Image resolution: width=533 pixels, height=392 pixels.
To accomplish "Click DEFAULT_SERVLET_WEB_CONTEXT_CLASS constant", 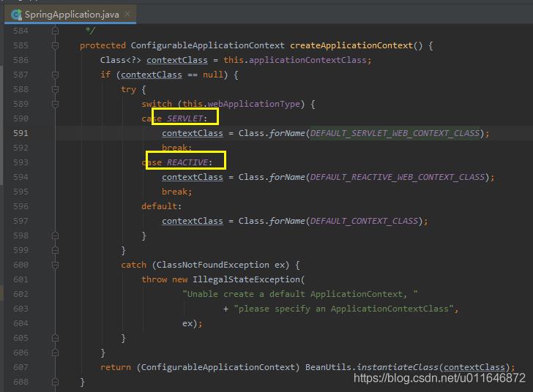I will [395, 133].
